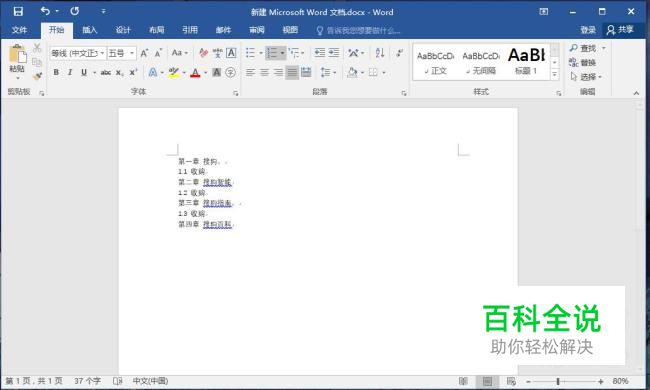The width and height of the screenshot is (650, 390).
Task: Click the Copy icon
Action: pyautogui.click(x=37, y=62)
